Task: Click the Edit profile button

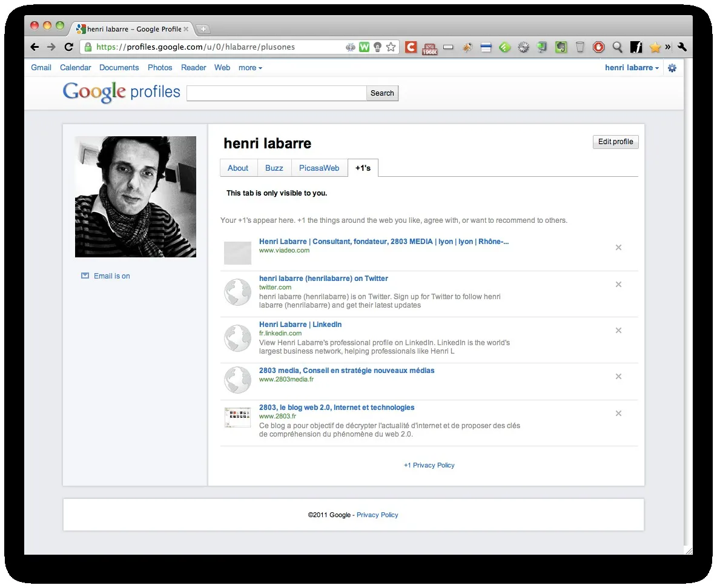Action: pyautogui.click(x=615, y=142)
